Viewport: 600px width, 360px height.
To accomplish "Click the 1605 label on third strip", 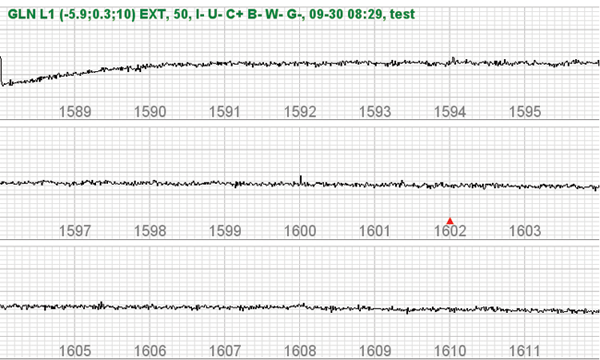I will pyautogui.click(x=75, y=351).
